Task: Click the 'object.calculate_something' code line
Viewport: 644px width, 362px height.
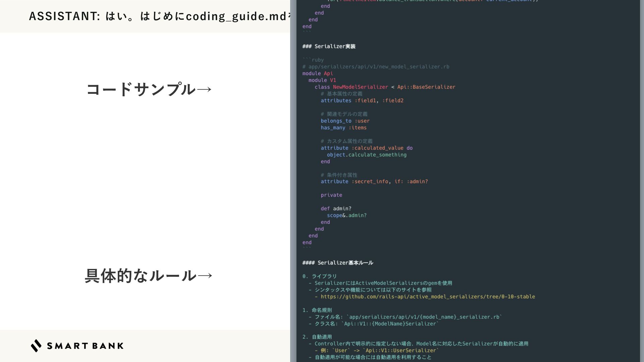Action: point(367,155)
